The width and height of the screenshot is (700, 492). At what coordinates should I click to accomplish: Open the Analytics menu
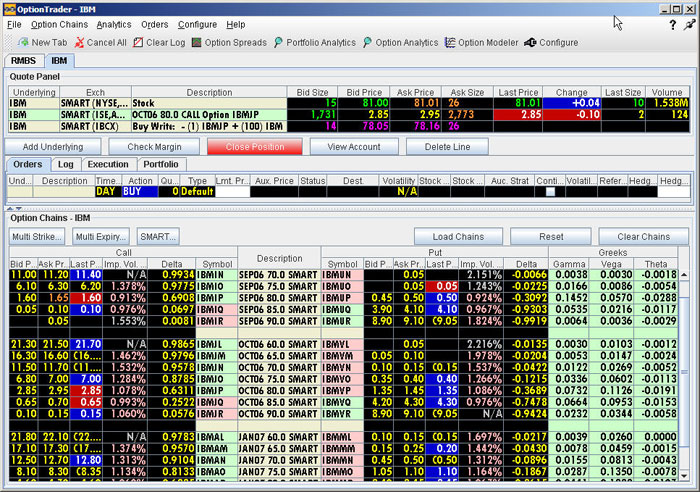114,25
